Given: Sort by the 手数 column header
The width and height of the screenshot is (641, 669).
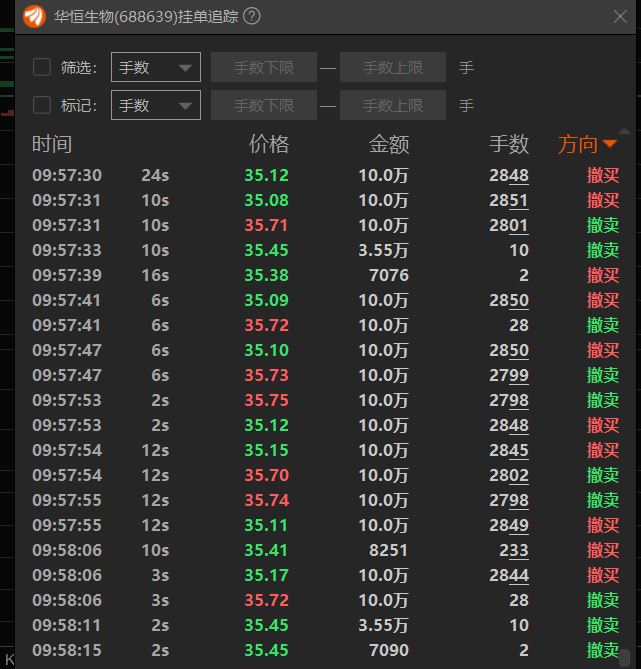Looking at the screenshot, I should pos(509,144).
